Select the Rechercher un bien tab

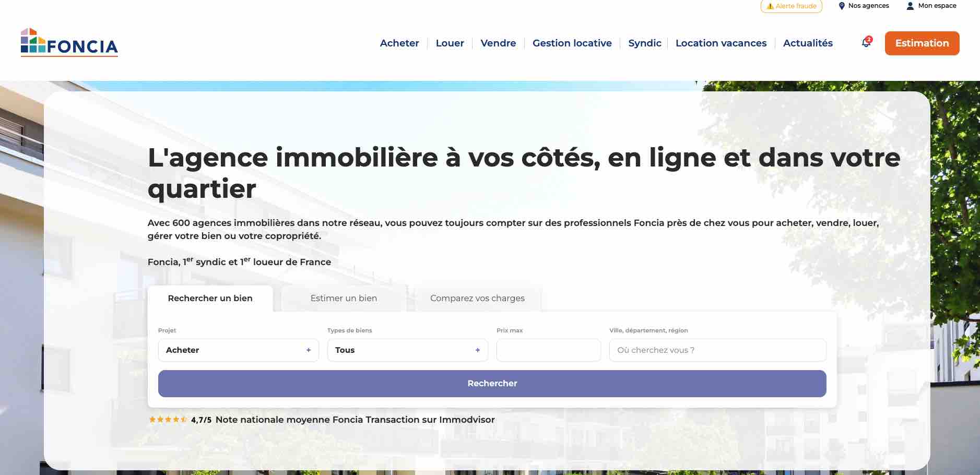210,298
